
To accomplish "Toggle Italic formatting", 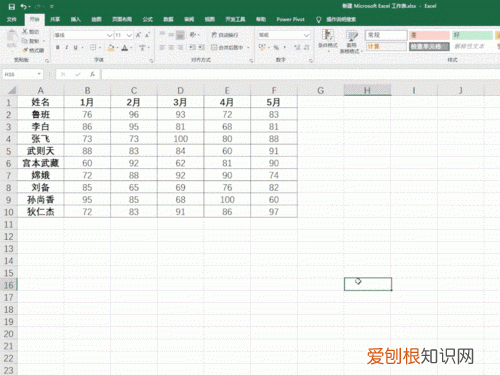I will tap(67, 48).
